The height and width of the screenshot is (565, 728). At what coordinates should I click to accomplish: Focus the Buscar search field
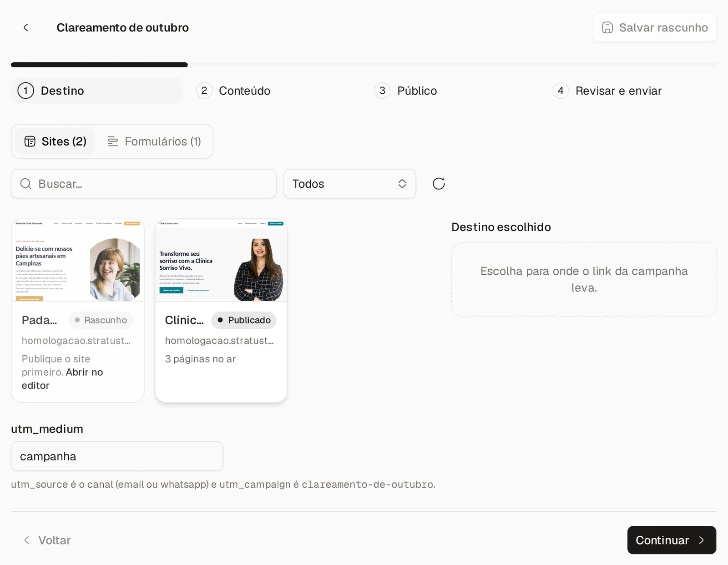click(x=144, y=184)
